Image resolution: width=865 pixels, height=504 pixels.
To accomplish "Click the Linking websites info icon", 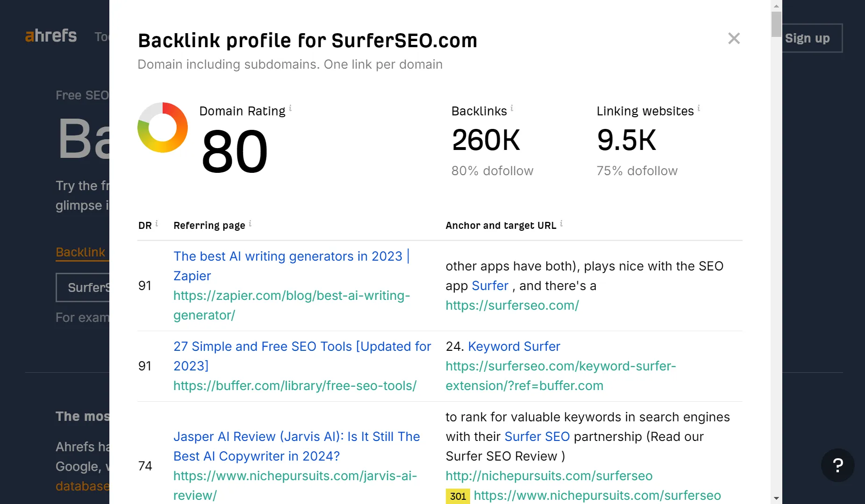I will pyautogui.click(x=699, y=108).
